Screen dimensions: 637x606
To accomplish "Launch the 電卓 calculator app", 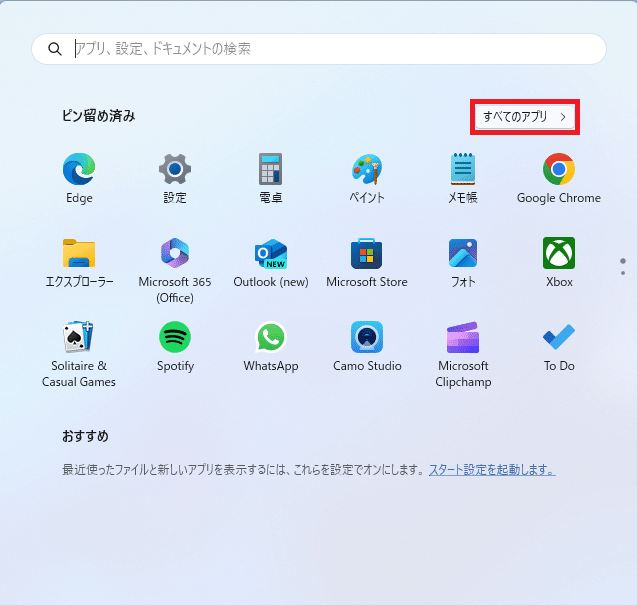I will tap(271, 169).
